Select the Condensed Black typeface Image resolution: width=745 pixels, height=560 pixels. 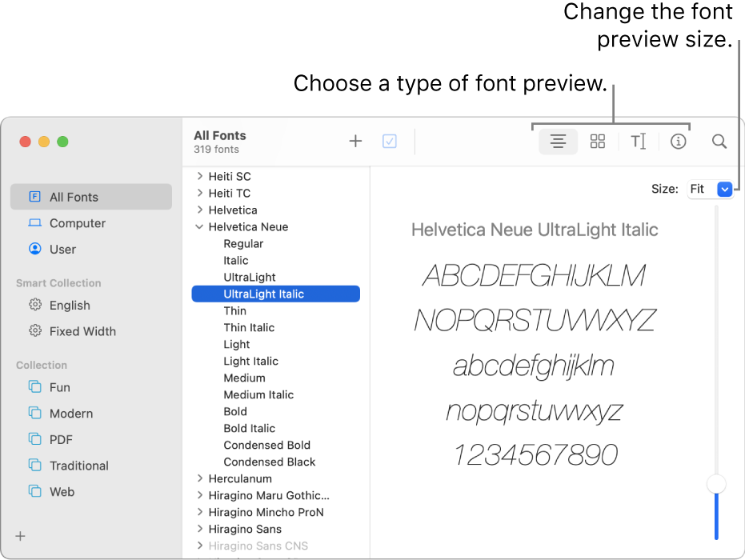pos(270,462)
